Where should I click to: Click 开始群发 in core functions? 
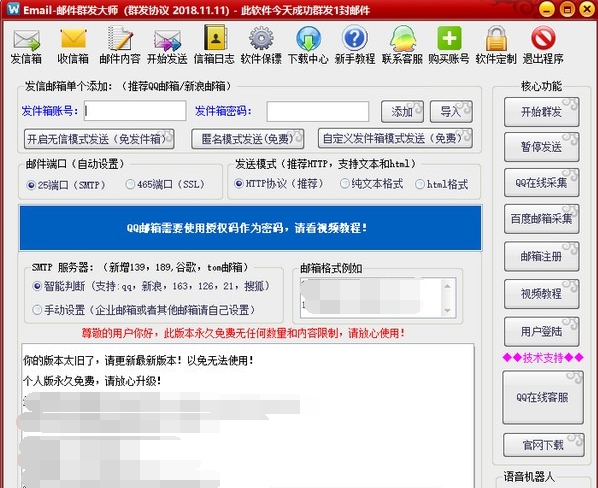542,112
